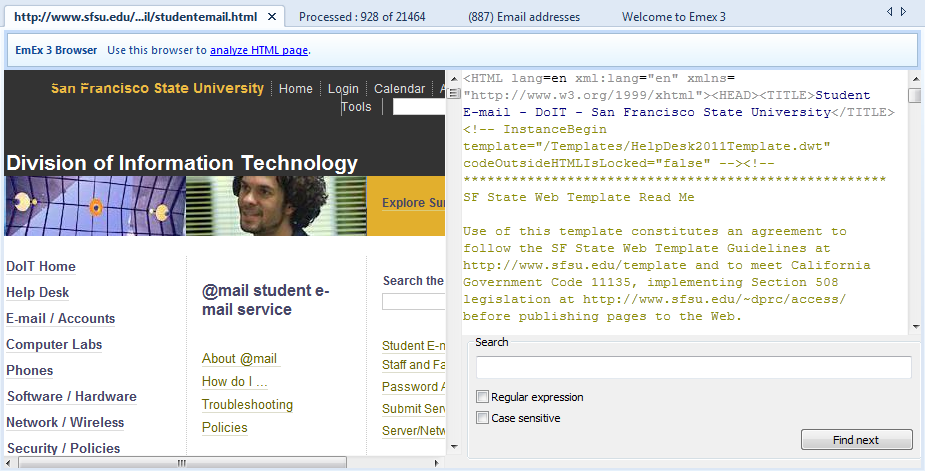Open the Login header link

pos(343,89)
